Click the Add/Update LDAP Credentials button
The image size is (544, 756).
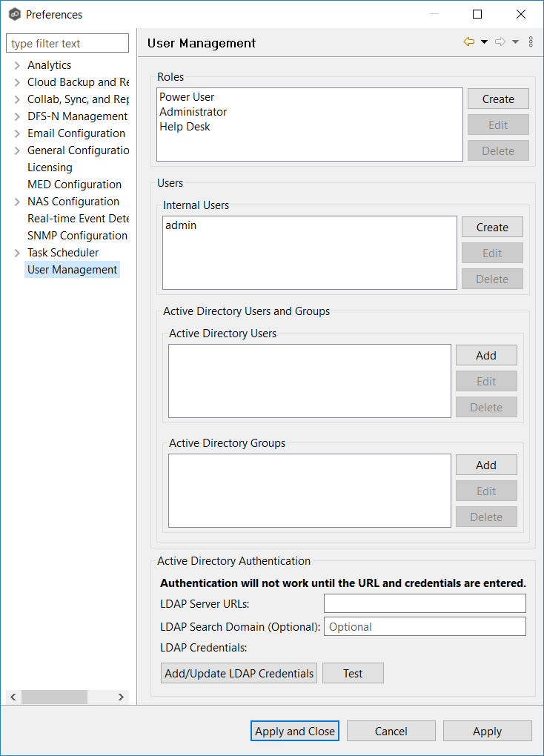(239, 673)
